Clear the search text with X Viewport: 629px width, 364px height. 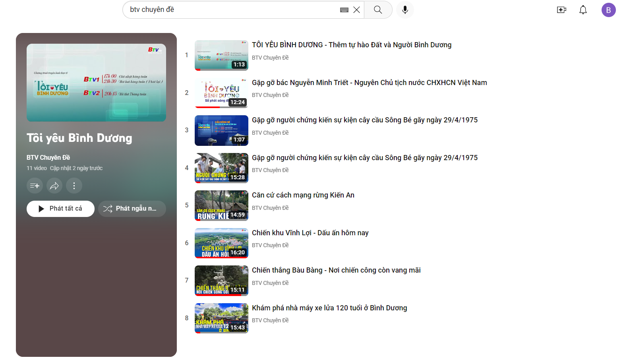click(x=356, y=10)
